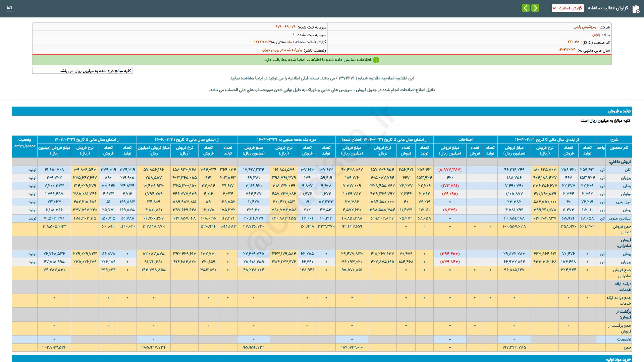Switch language with the EN button
This screenshot has height=362, width=644.
[x=9, y=7]
